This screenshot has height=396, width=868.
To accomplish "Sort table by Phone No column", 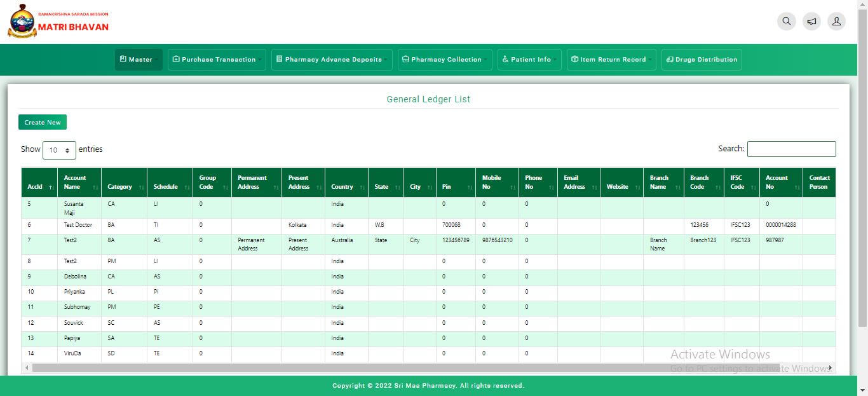I will (538, 182).
